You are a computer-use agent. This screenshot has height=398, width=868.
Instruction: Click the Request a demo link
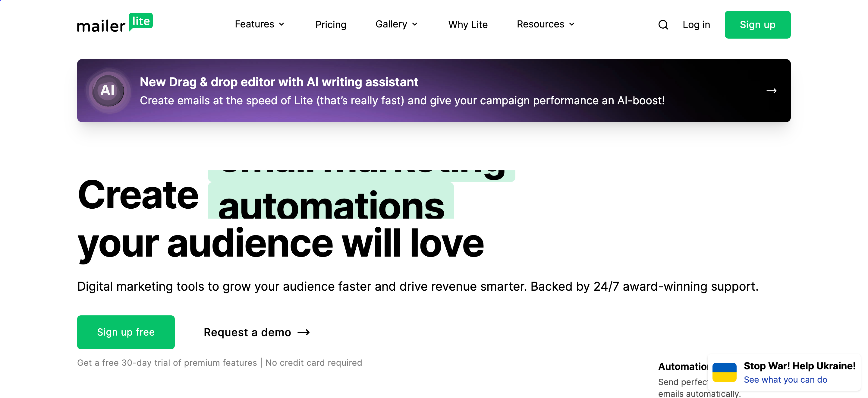click(256, 332)
